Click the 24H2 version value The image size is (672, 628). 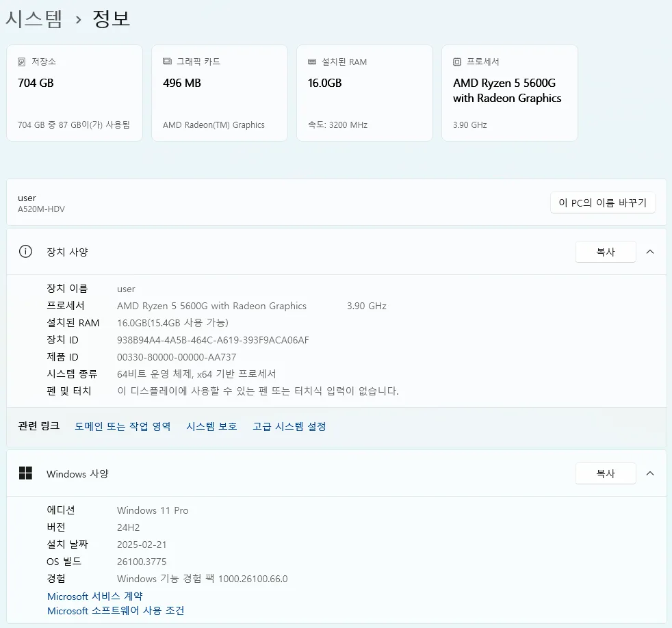coord(128,527)
